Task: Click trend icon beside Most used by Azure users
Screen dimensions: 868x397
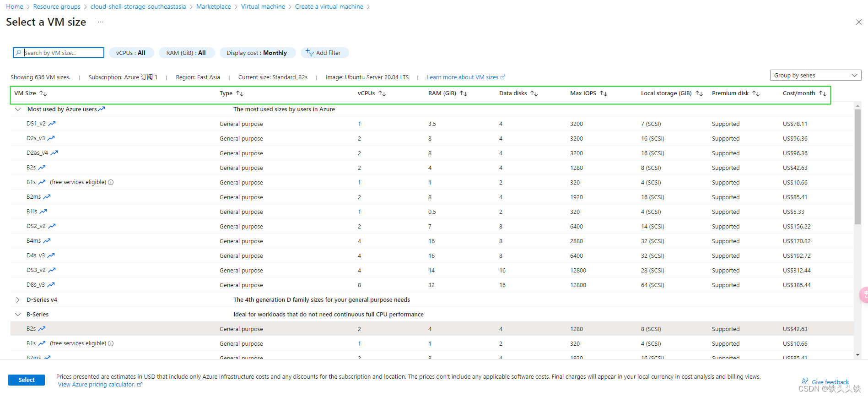Action: pos(102,109)
